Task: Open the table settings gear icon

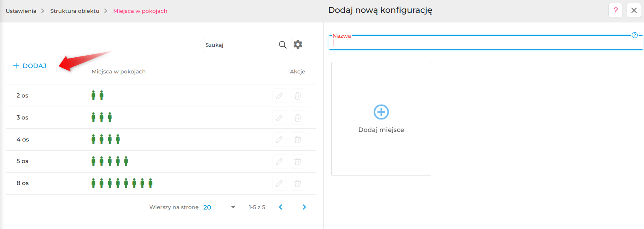Action: pos(298,44)
